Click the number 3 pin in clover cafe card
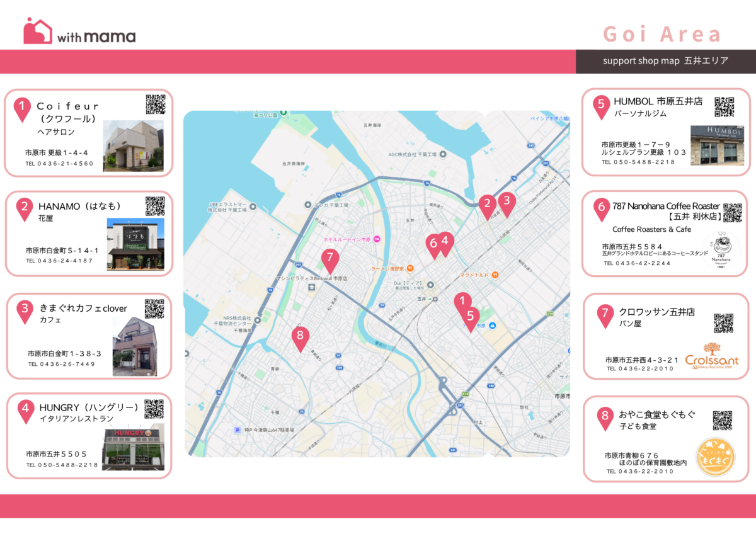Viewport: 756px width, 534px height. click(25, 311)
